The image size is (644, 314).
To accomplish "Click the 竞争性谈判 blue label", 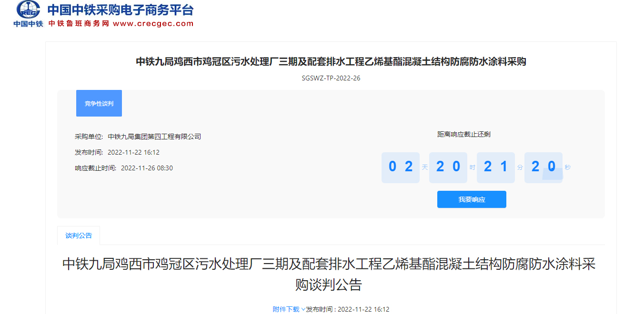I will tap(99, 103).
